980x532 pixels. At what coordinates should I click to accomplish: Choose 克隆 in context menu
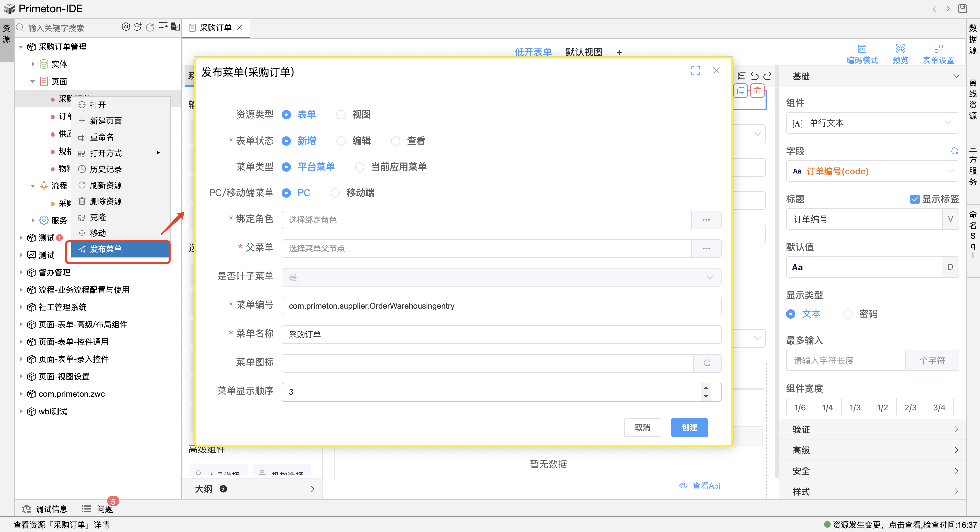(x=98, y=217)
